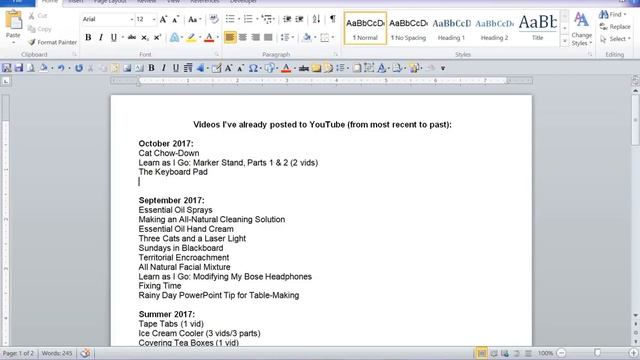Switch to the References tab
Screen dimensions: 640x360
click(205, 2)
